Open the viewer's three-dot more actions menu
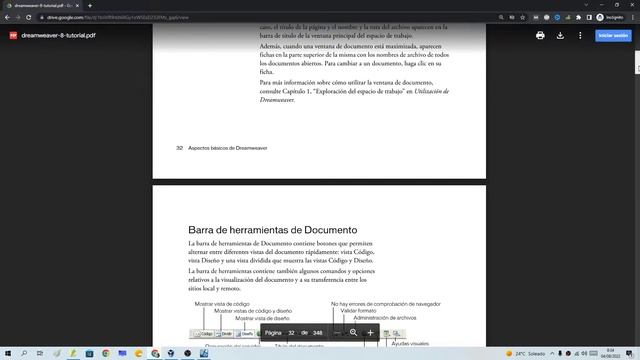Image resolution: width=640 pixels, height=360 pixels. tap(580, 36)
